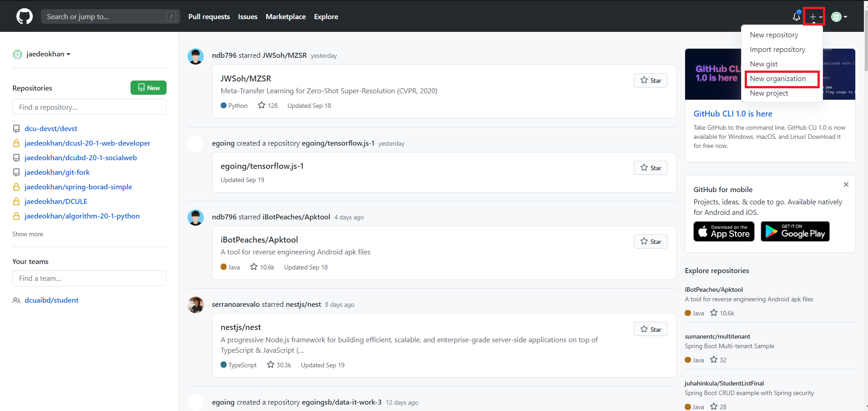Toggle the plus create-new dropdown
The image size is (868, 411).
(814, 17)
